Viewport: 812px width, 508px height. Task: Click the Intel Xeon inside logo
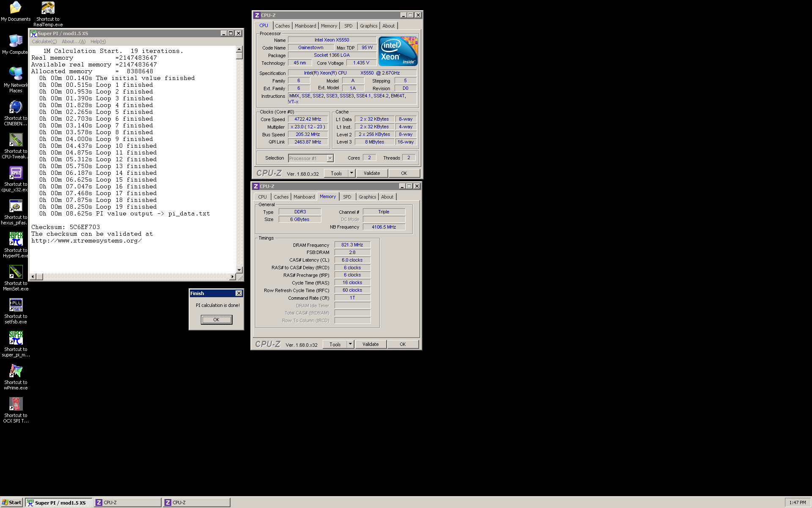pos(398,51)
